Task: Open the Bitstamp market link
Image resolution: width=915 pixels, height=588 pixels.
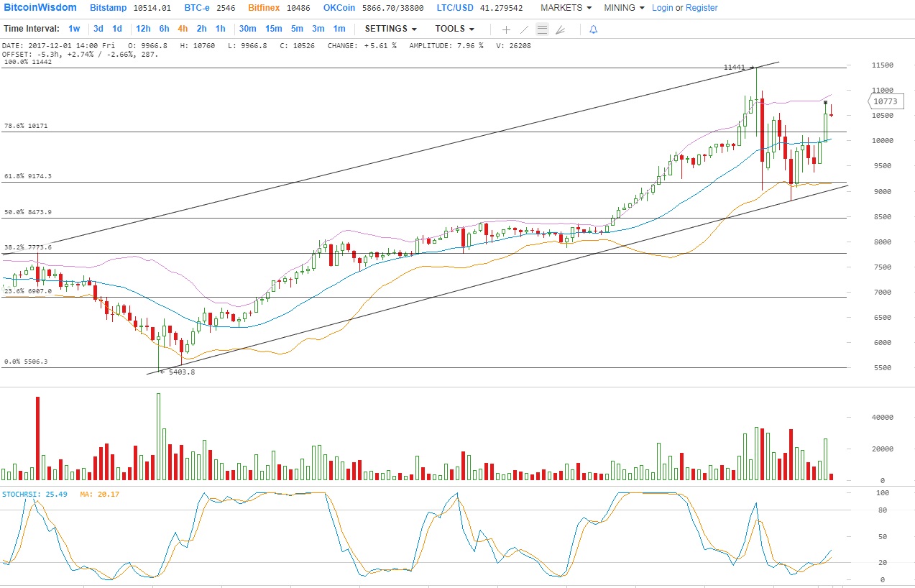Action: tap(109, 8)
